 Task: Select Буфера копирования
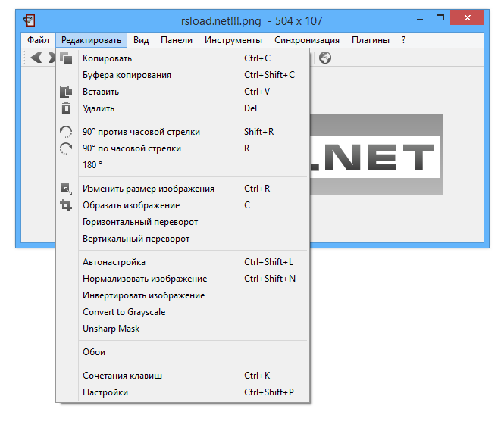point(183,75)
